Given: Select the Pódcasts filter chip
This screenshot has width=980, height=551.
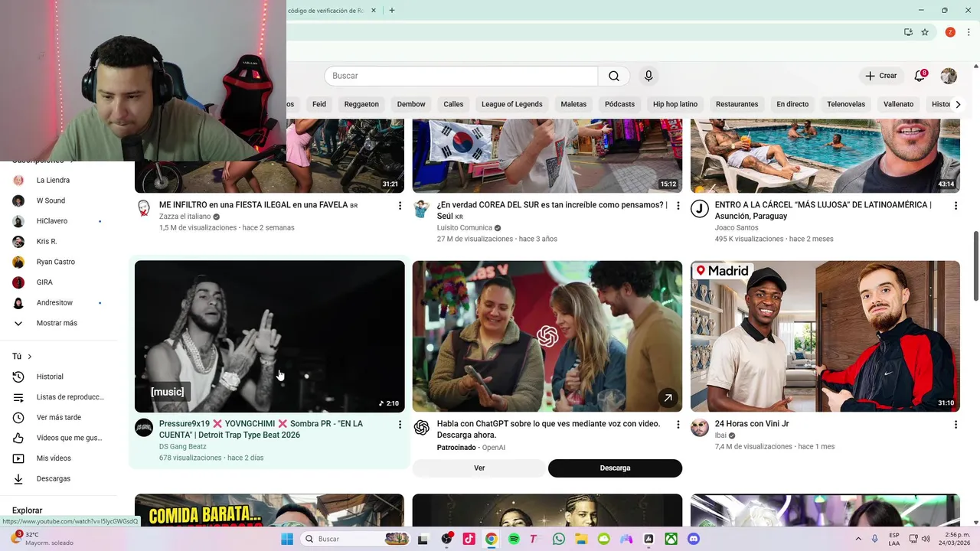Looking at the screenshot, I should point(619,104).
